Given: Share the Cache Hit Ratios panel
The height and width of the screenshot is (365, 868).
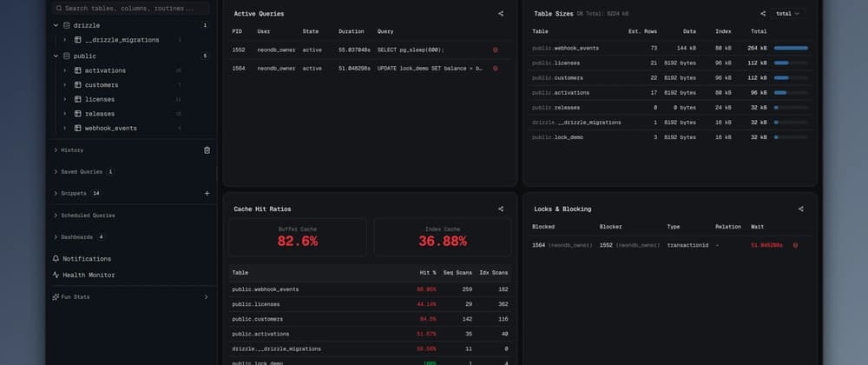Looking at the screenshot, I should (501, 209).
